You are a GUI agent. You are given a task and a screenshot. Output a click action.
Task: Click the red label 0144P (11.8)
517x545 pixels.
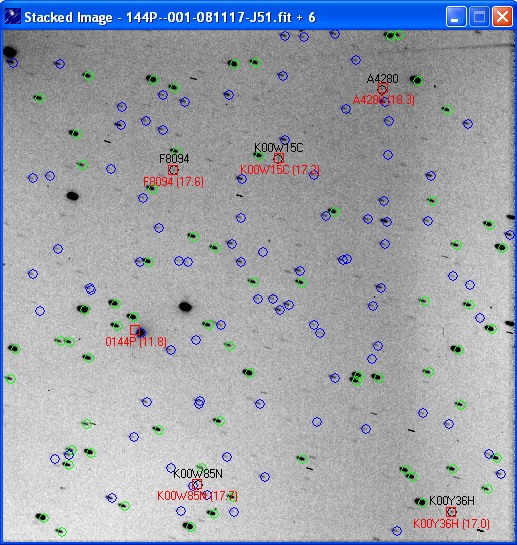[136, 342]
